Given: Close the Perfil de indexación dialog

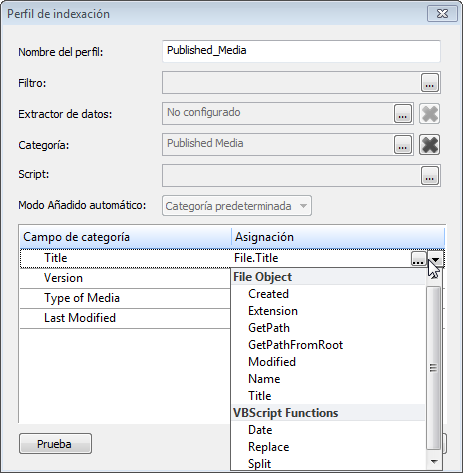Looking at the screenshot, I should tap(442, 14).
